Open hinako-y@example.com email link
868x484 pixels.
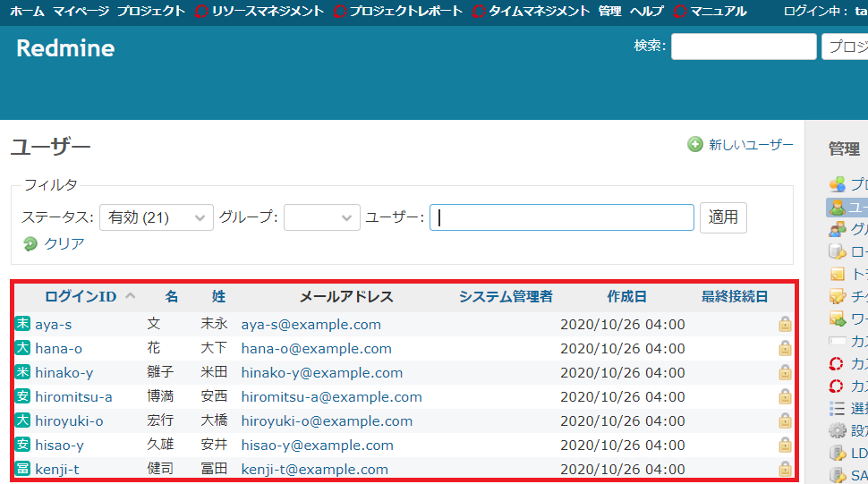(x=321, y=373)
